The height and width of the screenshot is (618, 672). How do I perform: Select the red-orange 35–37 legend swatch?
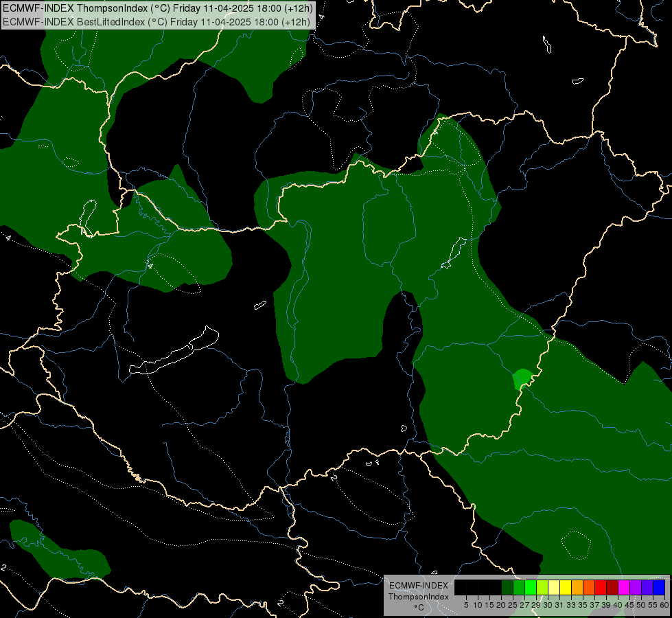(589, 587)
